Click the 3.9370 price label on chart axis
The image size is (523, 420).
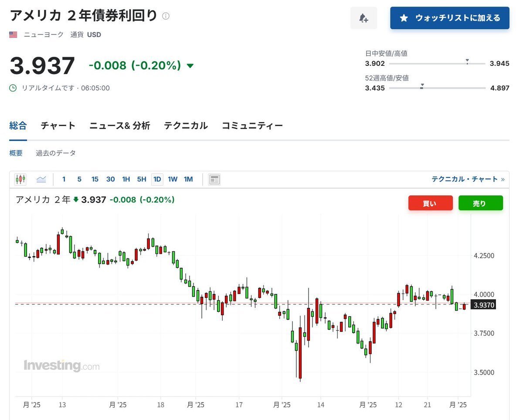point(484,305)
